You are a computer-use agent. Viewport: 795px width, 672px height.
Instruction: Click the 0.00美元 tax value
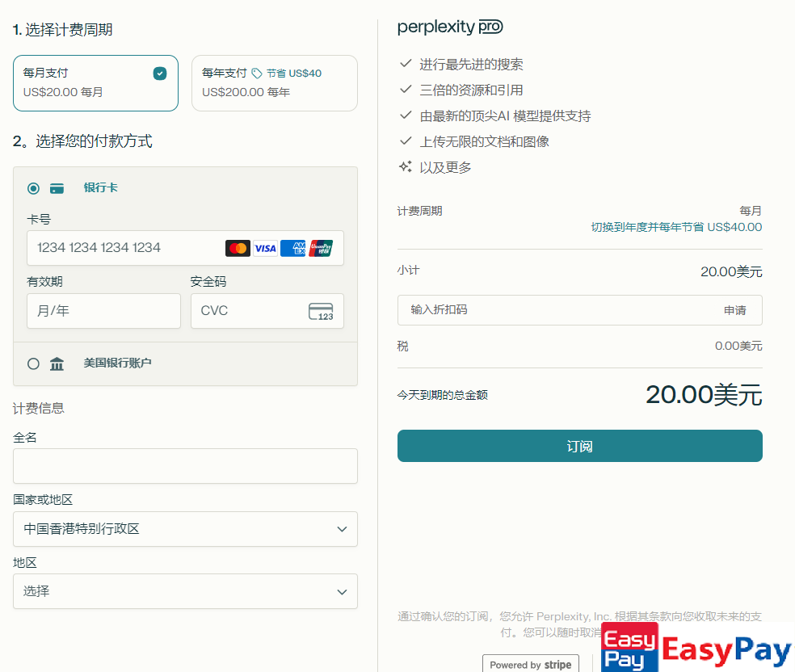click(738, 346)
